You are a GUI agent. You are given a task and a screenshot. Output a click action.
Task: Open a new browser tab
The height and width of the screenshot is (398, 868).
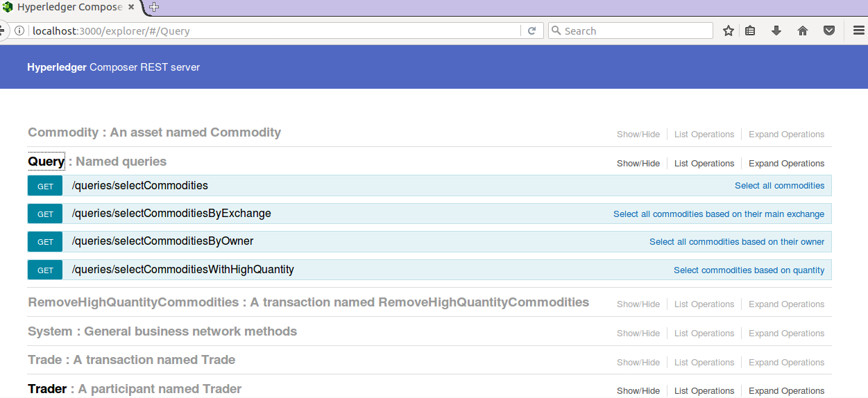click(154, 7)
